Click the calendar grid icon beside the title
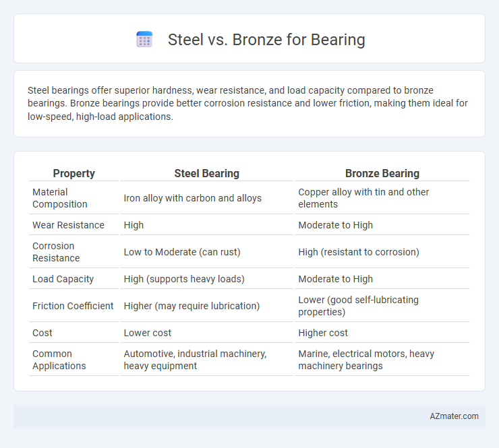 pos(144,40)
